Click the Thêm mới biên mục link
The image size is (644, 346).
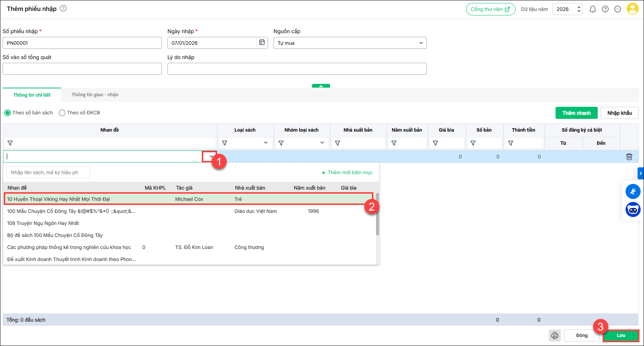tap(347, 173)
